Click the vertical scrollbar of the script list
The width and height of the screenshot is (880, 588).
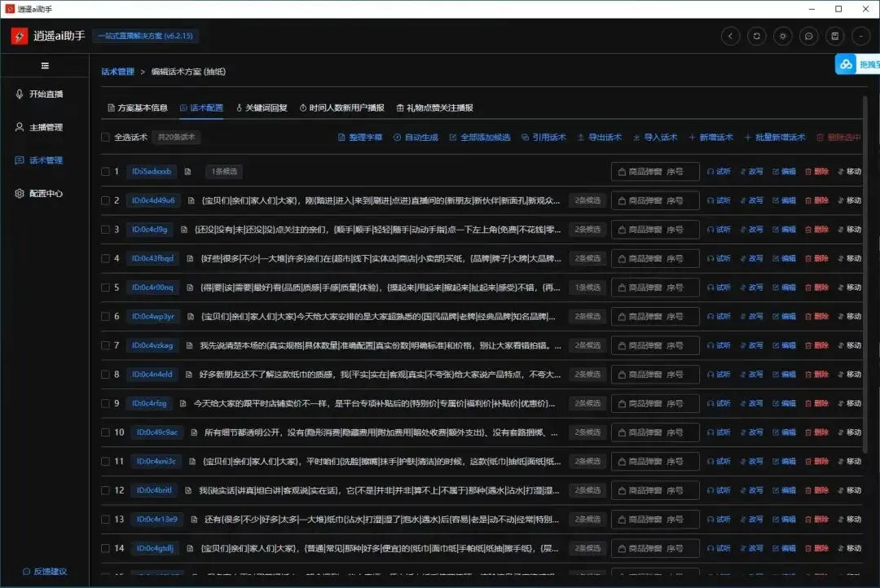pyautogui.click(x=865, y=275)
